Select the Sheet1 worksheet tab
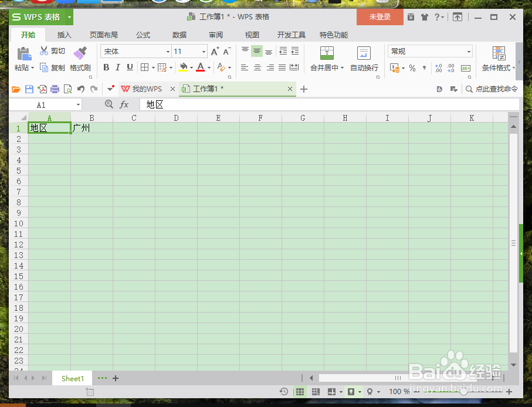Screen dimensions: 532x407 73,378
